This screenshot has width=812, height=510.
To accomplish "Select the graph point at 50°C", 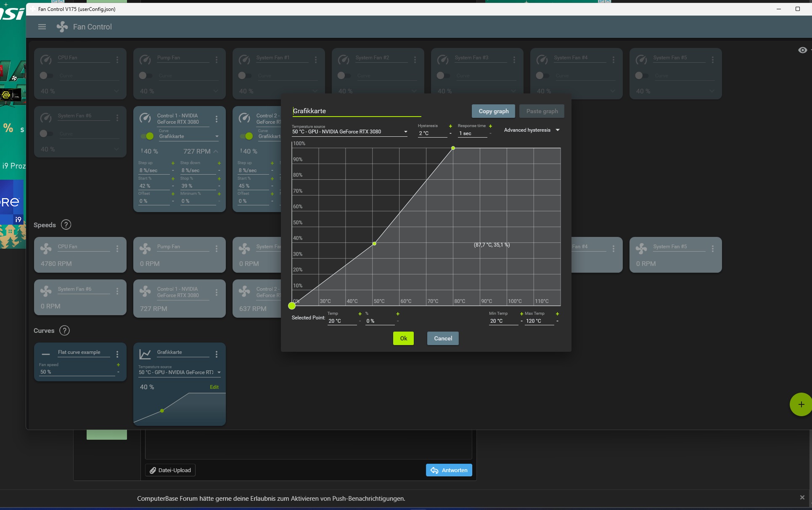I will pyautogui.click(x=374, y=244).
